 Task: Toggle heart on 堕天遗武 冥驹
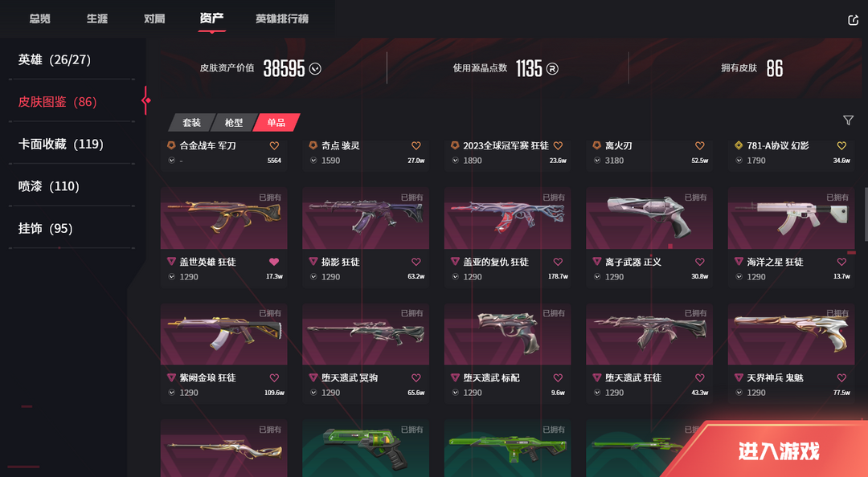click(416, 378)
